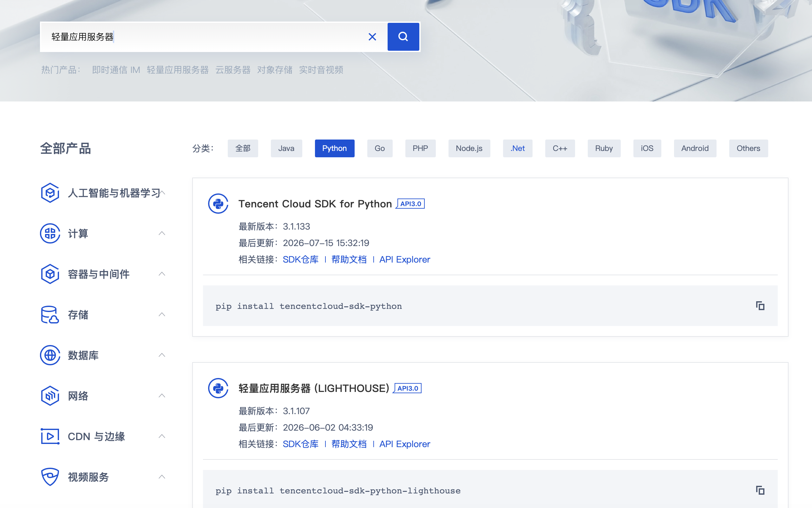
Task: Click the Python logo beside Tencent Cloud SDK
Action: (x=218, y=204)
